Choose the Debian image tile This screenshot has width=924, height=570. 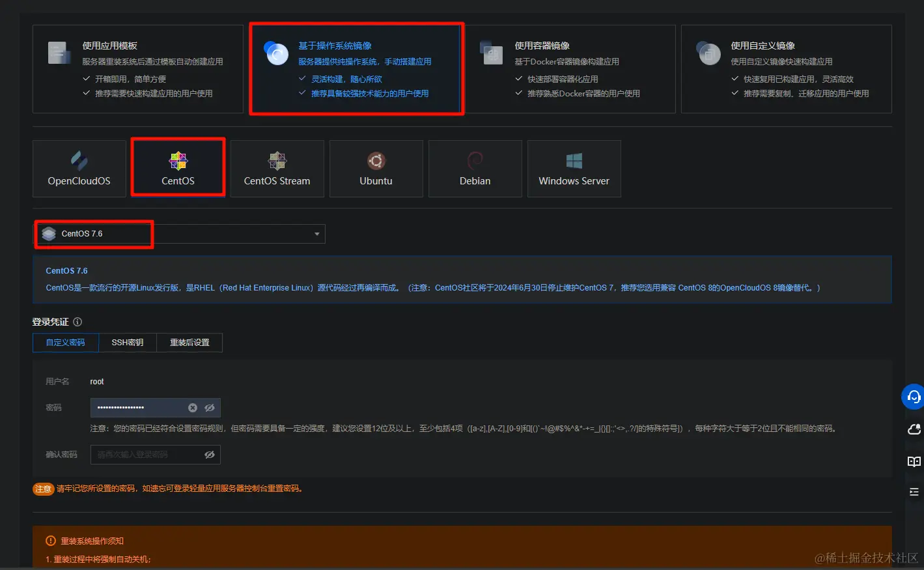(x=475, y=169)
